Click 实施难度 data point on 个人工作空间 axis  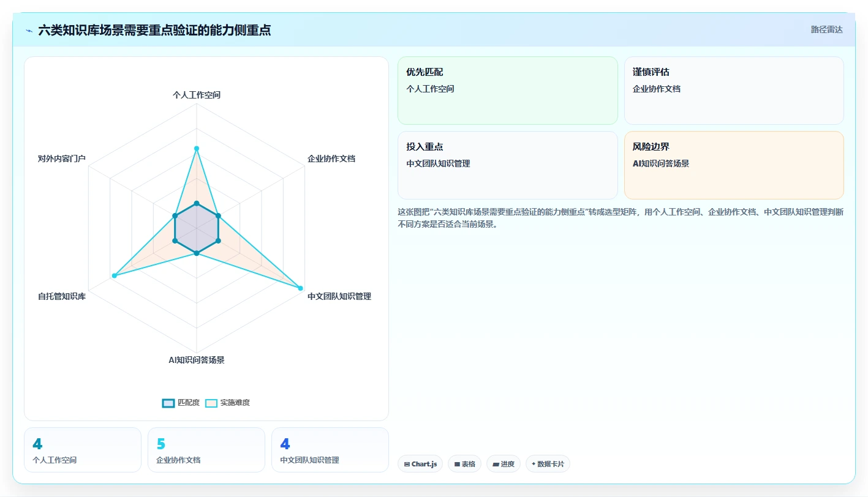[x=197, y=148]
